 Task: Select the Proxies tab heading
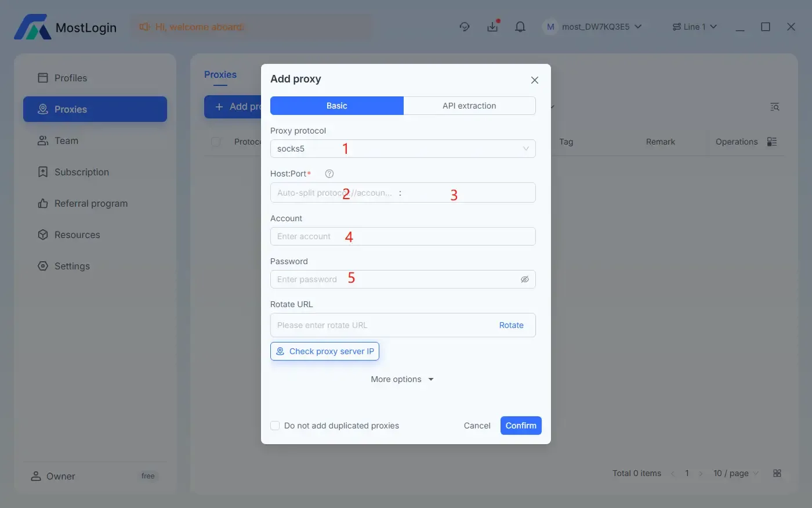(220, 74)
